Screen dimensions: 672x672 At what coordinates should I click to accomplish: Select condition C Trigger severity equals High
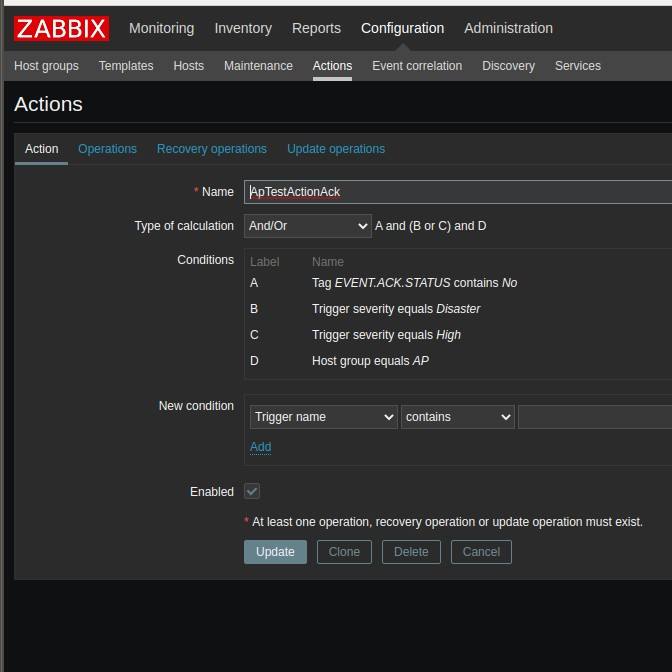[386, 335]
